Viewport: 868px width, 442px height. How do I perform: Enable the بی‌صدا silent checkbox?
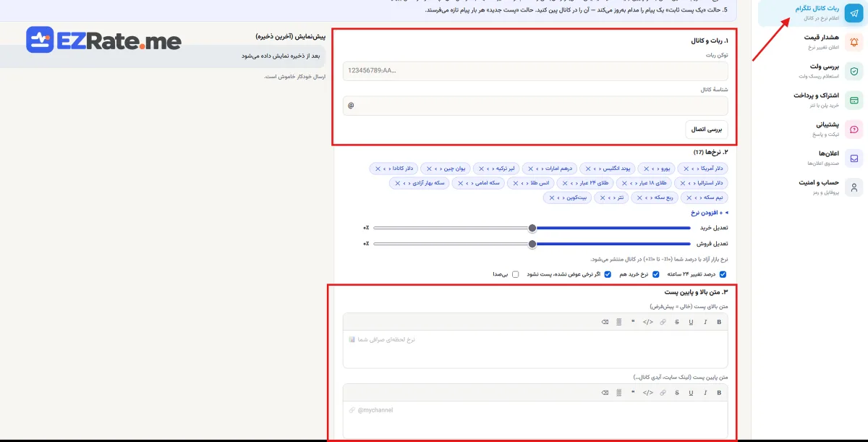(515, 274)
